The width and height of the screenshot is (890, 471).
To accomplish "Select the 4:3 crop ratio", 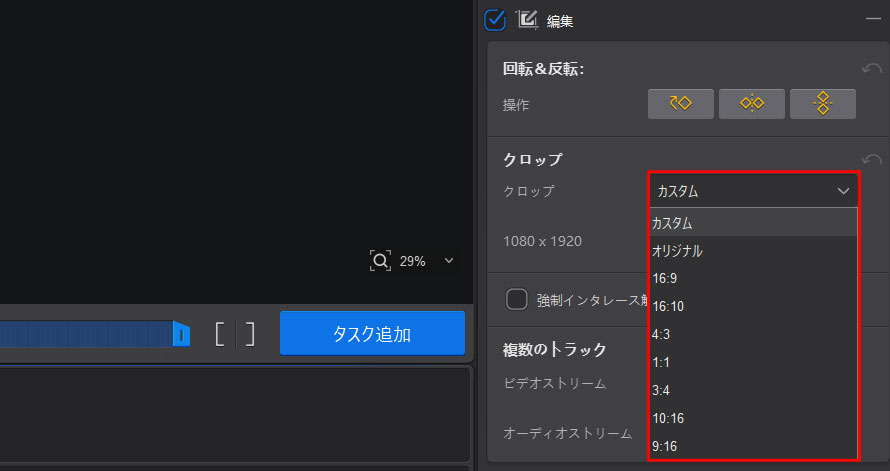I will click(x=753, y=334).
